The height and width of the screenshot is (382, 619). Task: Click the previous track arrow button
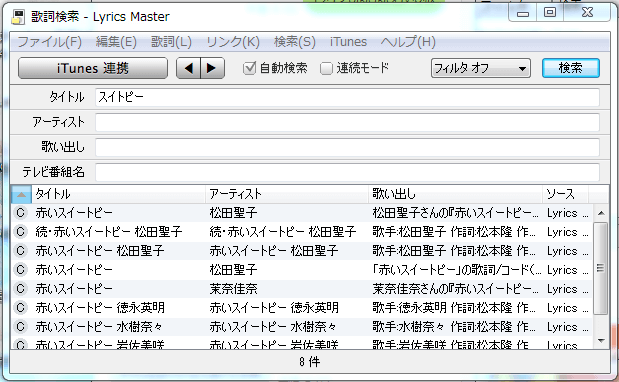(188, 68)
